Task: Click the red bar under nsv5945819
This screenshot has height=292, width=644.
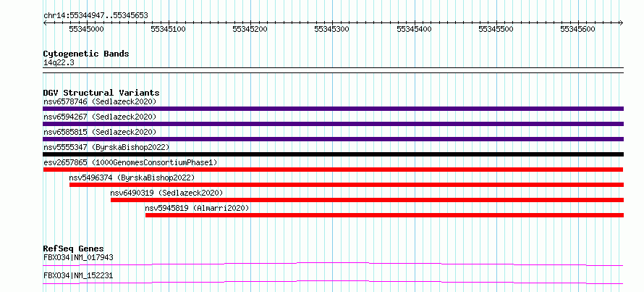Action: click(x=384, y=215)
